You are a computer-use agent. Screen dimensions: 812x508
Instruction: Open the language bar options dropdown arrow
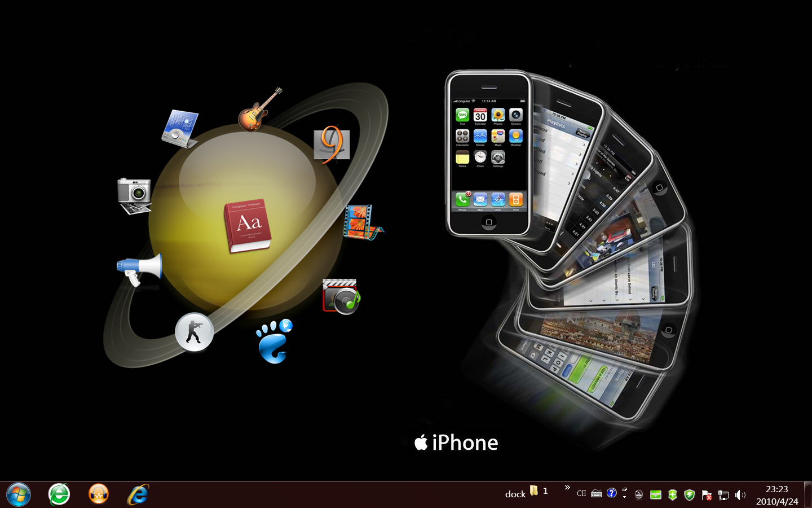tap(624, 497)
